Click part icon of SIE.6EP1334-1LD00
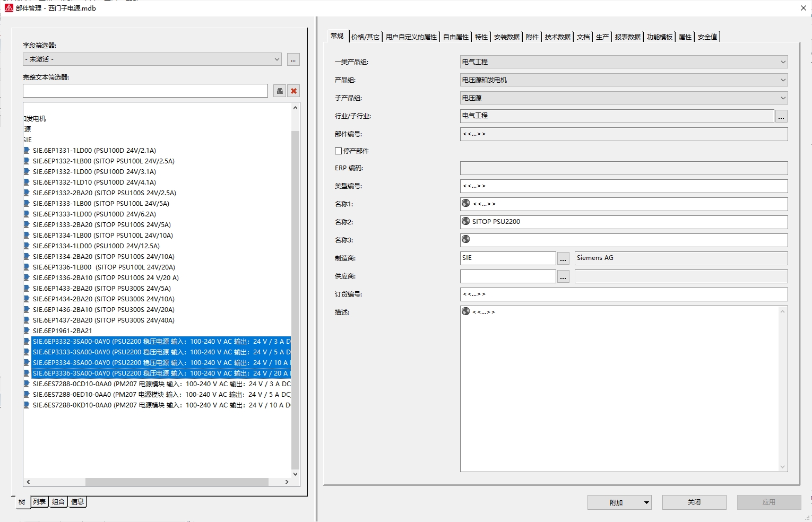Image resolution: width=812 pixels, height=522 pixels. (x=27, y=246)
